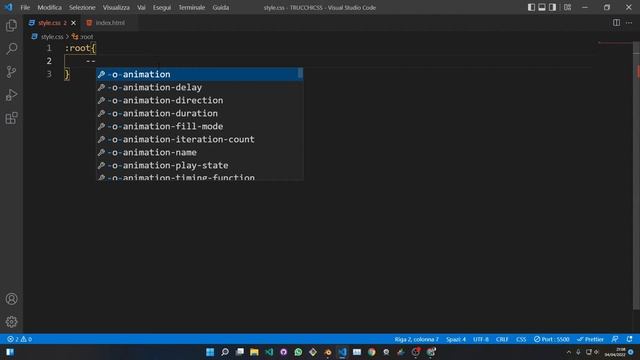Viewport: 640px width, 360px height.
Task: Open notifications bell in status bar
Action: click(x=629, y=339)
